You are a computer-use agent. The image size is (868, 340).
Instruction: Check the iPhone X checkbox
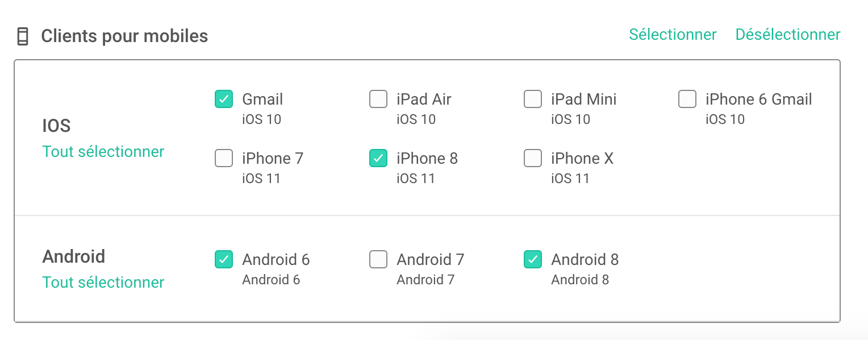533,158
